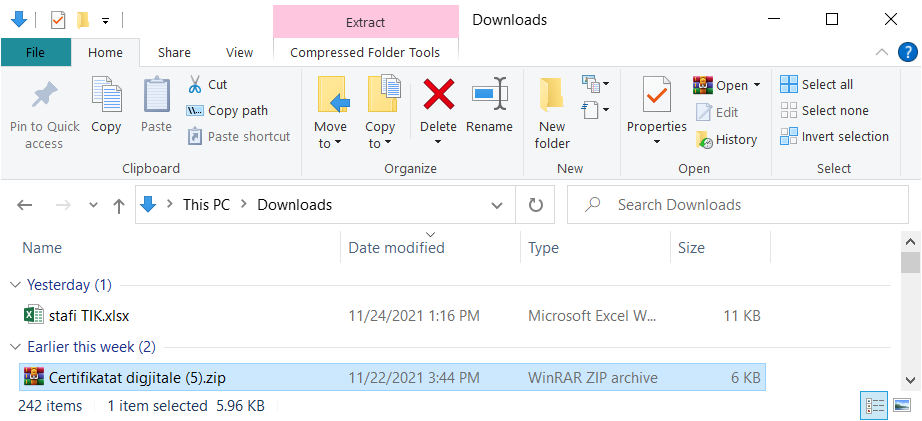
Task: Click the scrollbar down arrow
Action: pyautogui.click(x=910, y=380)
